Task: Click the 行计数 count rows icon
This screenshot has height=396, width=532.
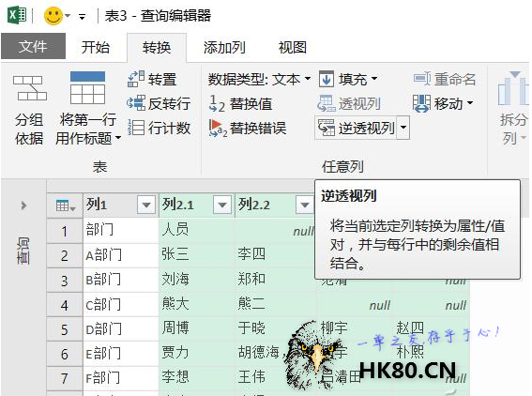Action: tap(136, 128)
